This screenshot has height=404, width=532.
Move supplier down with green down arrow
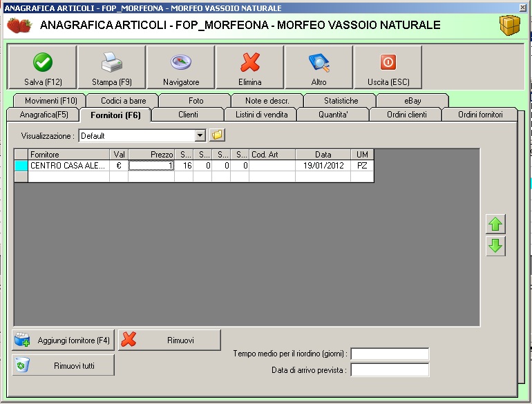point(495,246)
